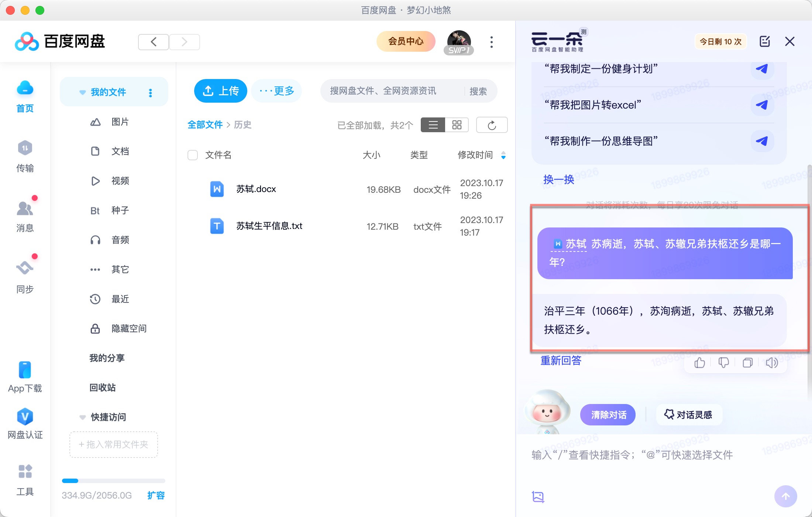Copy the assistant answer with the copy icon
Screen dimensions: 812x517
(747, 363)
